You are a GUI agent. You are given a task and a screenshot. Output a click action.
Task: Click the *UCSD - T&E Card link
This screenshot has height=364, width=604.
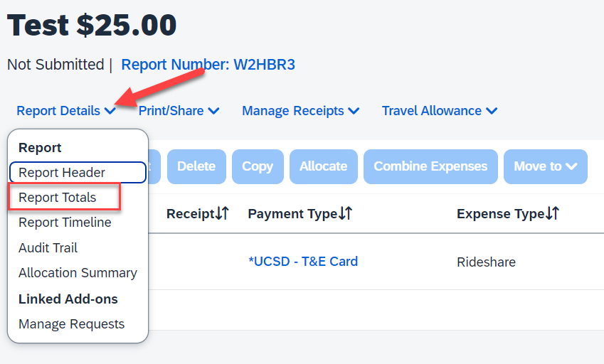coord(302,262)
